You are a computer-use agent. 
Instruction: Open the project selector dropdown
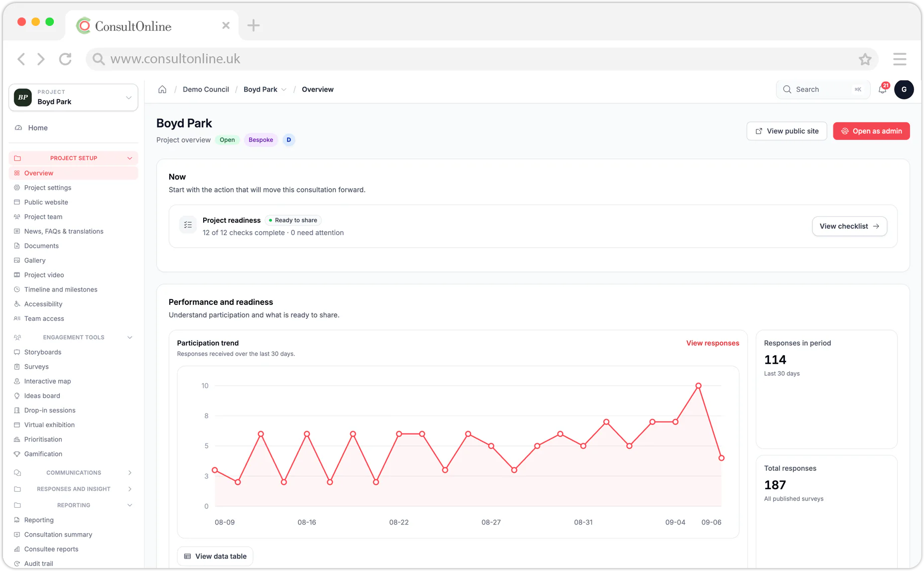pyautogui.click(x=73, y=97)
